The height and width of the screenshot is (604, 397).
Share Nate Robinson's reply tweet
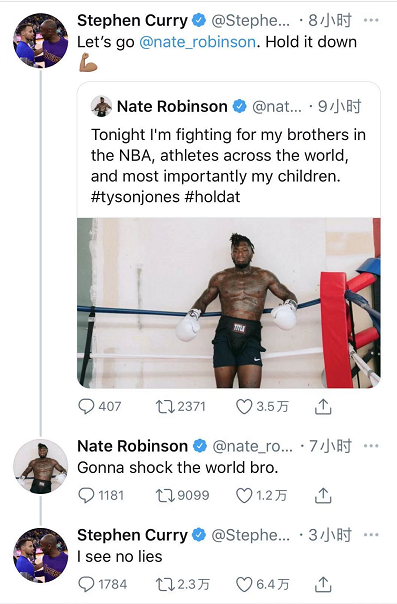pyautogui.click(x=323, y=495)
